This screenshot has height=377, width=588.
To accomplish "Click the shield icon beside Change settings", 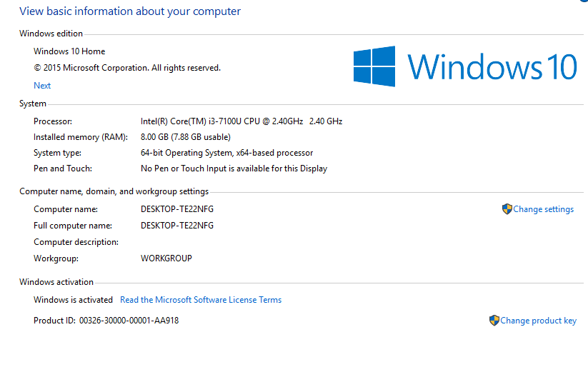I will [x=507, y=209].
